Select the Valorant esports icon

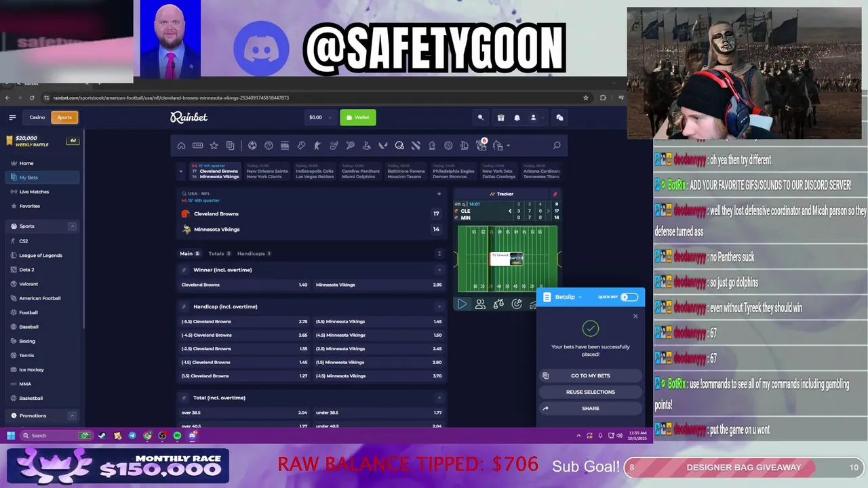383,146
